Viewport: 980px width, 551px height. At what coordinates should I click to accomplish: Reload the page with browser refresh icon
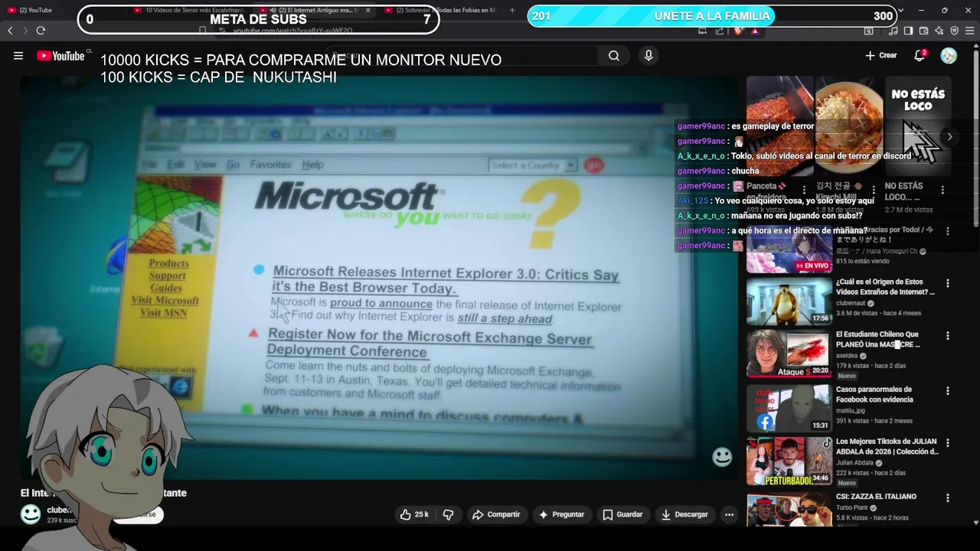tap(41, 31)
